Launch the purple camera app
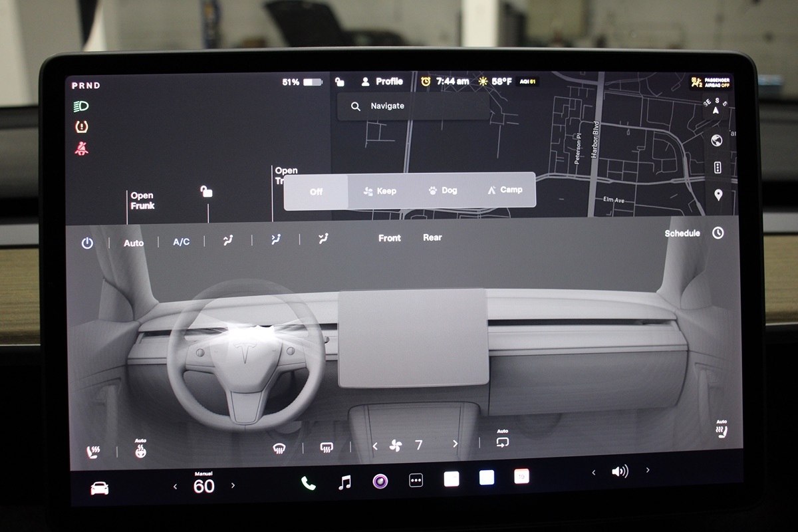The height and width of the screenshot is (532, 798). click(380, 481)
